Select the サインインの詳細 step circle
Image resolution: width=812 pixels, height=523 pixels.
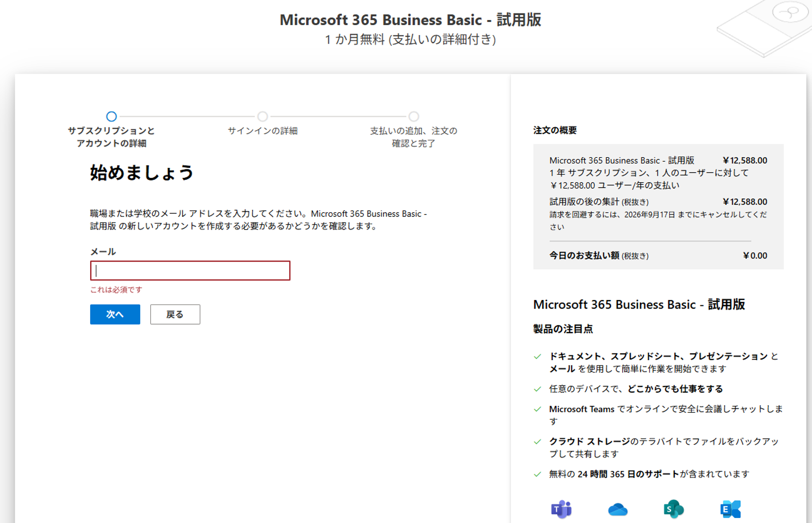[x=262, y=117]
